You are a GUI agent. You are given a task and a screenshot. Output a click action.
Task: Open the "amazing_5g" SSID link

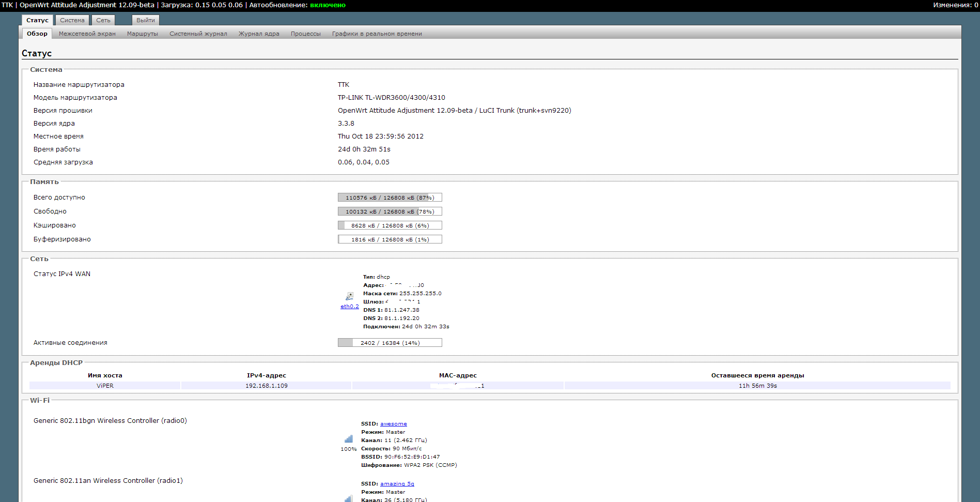tap(397, 484)
